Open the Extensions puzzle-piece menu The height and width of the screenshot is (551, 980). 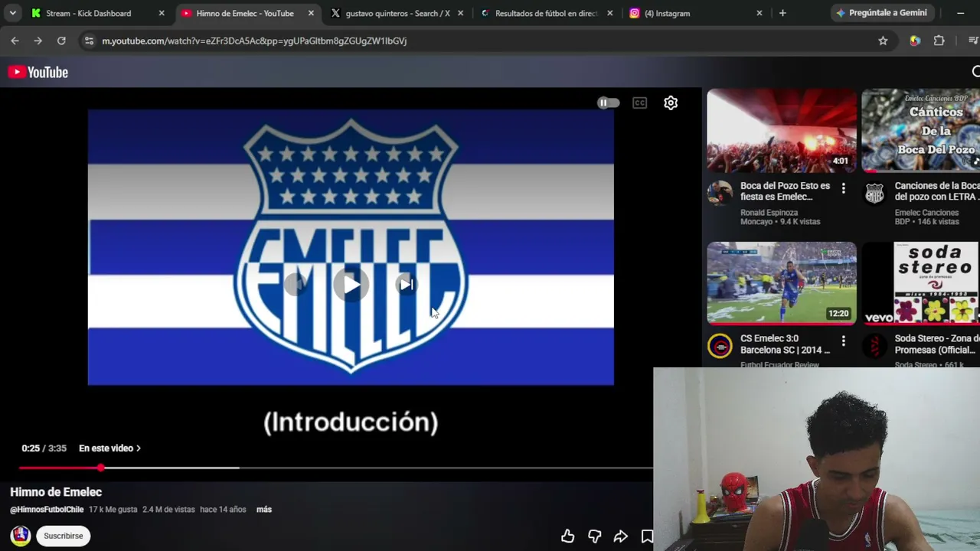[939, 41]
